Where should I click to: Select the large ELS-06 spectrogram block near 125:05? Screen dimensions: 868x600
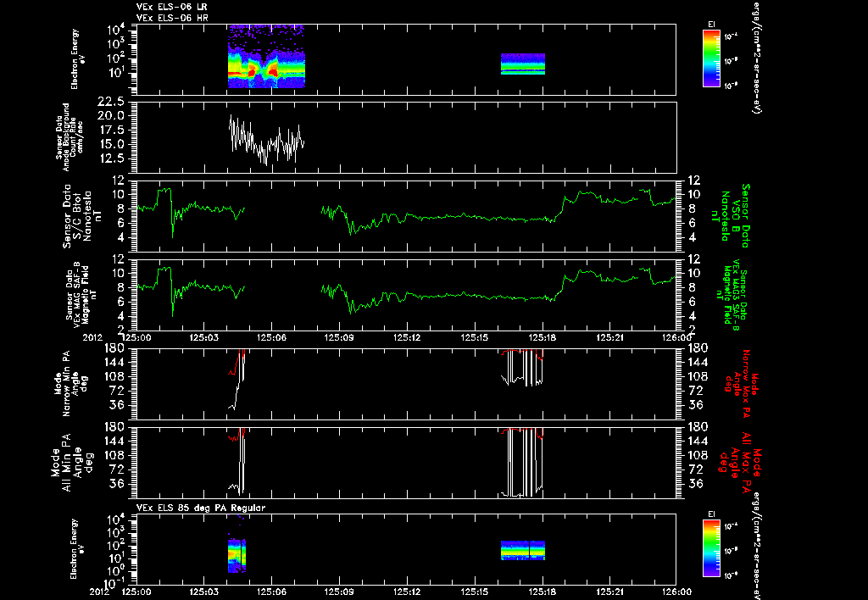click(266, 57)
